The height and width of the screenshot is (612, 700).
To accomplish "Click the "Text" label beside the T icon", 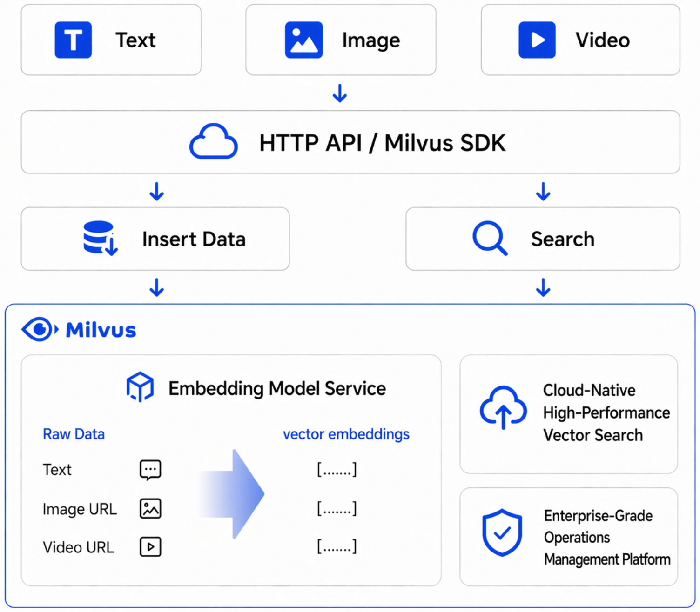I will click(135, 40).
